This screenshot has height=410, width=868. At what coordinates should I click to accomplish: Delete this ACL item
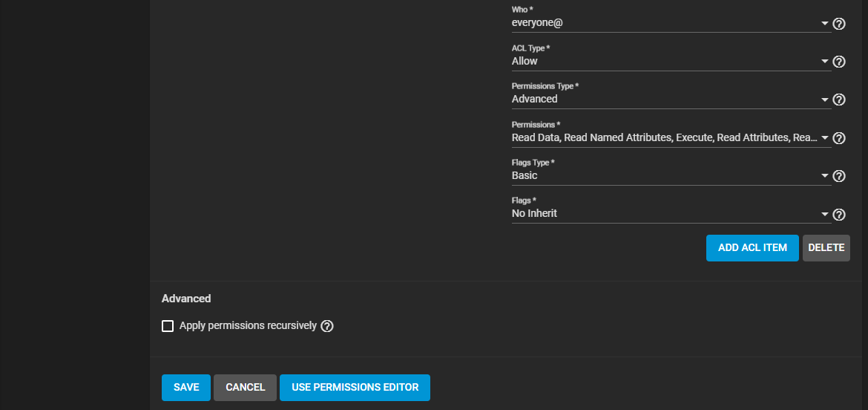tap(826, 248)
